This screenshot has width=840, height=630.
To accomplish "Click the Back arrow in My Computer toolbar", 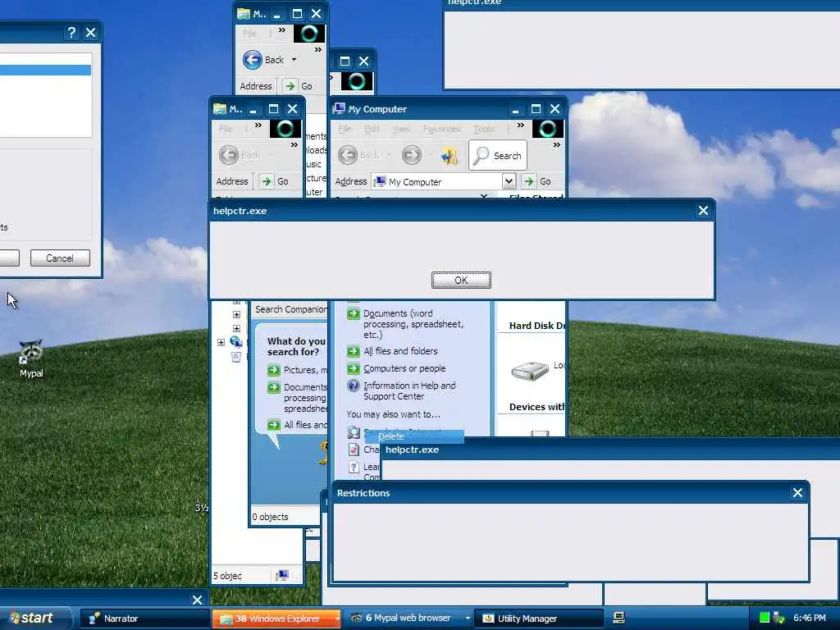I will pos(348,155).
